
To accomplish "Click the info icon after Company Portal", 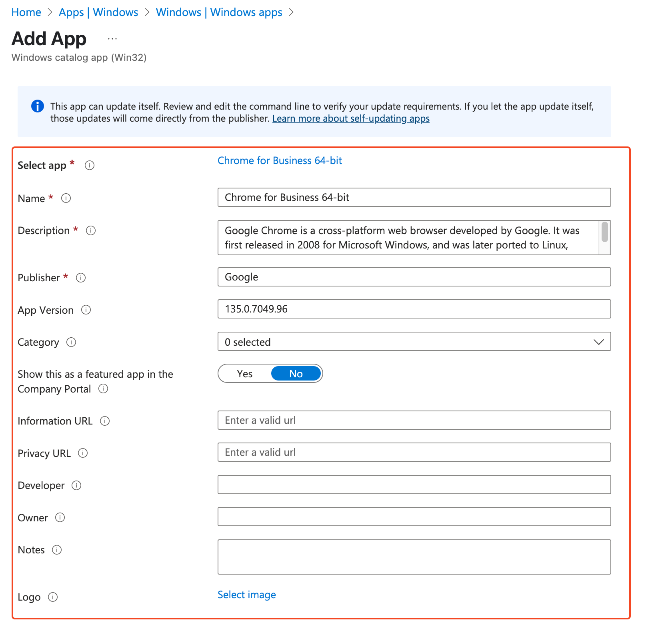I will (x=103, y=389).
